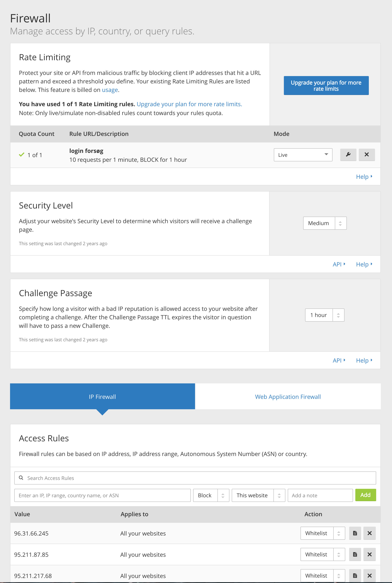
Task: Open the Live mode dropdown
Action: (x=303, y=155)
